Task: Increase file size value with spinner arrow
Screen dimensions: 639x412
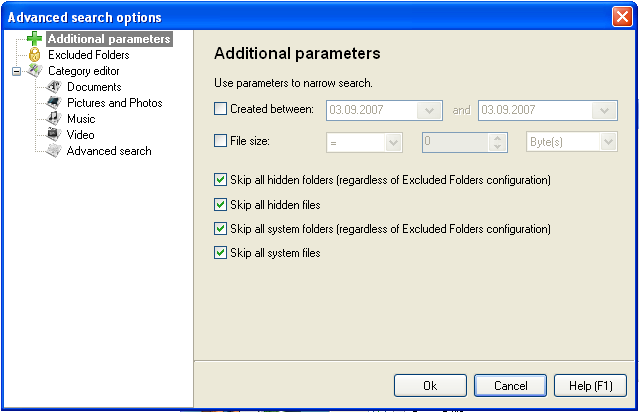Action: tap(497, 139)
